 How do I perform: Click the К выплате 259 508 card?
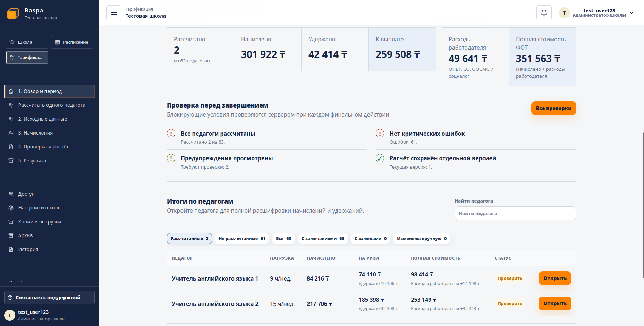click(x=402, y=49)
